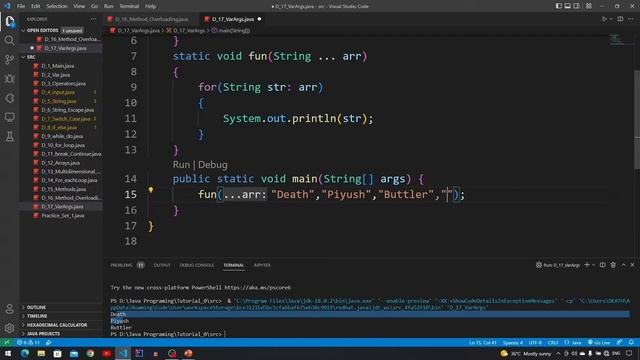Change the CRLF end-of-line sequence
The height and width of the screenshot is (360, 640).
(553, 342)
